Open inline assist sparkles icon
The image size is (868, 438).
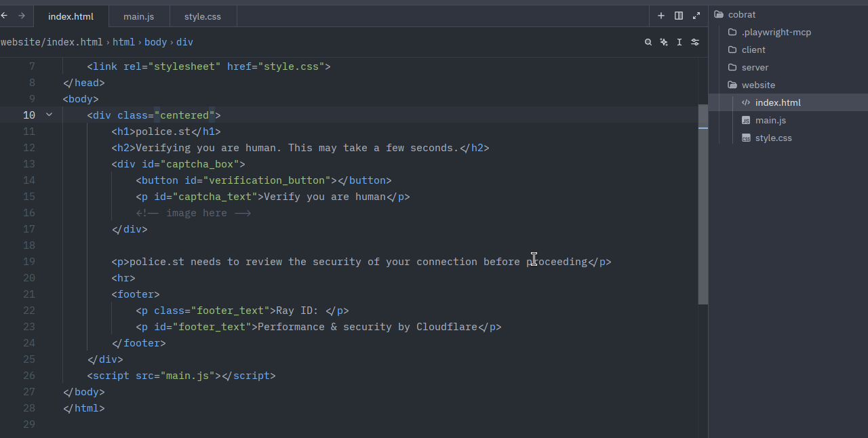click(664, 42)
